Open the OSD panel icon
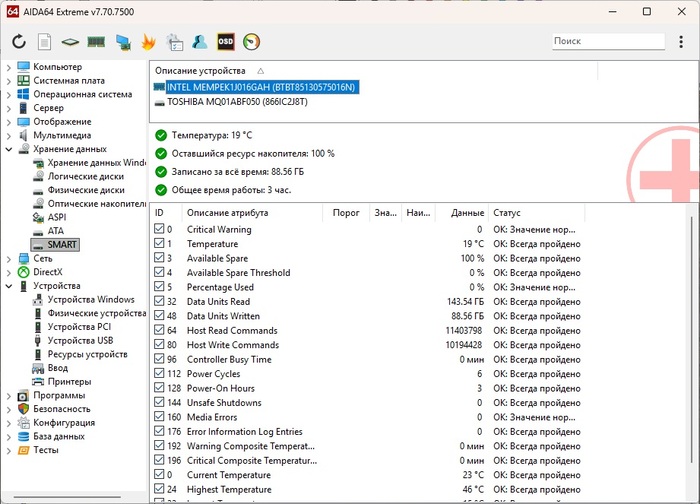This screenshot has width=700, height=504. coord(226,42)
